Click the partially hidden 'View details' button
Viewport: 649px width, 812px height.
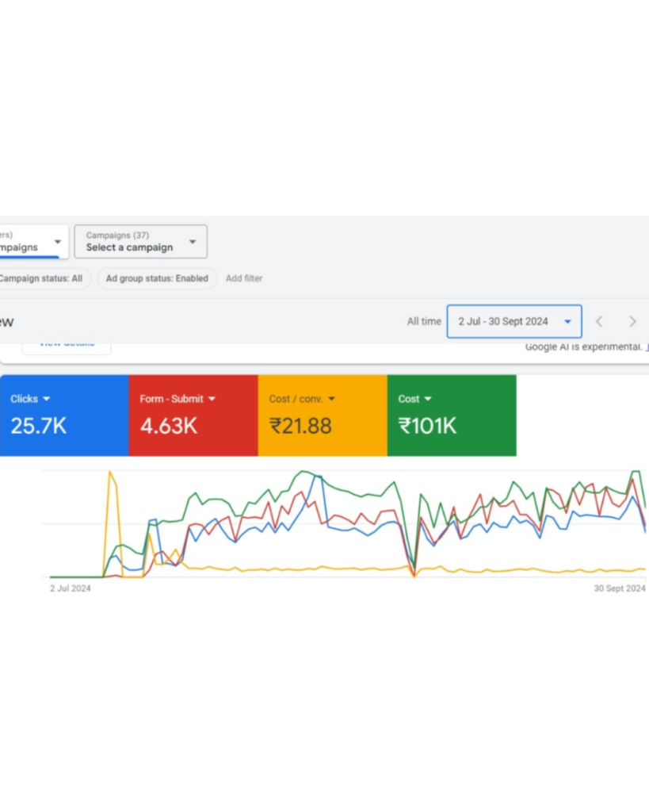click(x=67, y=346)
